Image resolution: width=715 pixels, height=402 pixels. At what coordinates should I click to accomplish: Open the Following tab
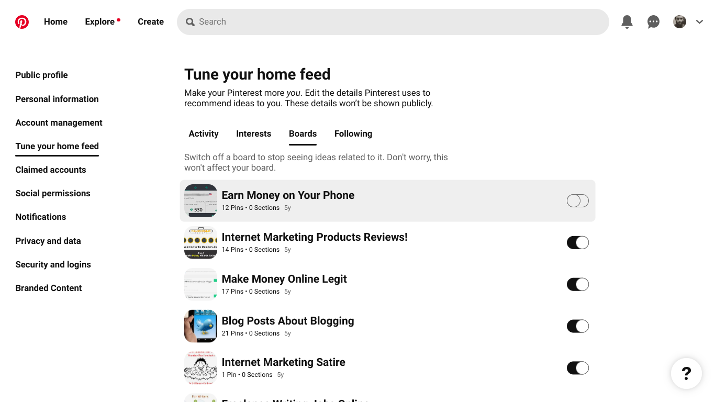tap(353, 134)
